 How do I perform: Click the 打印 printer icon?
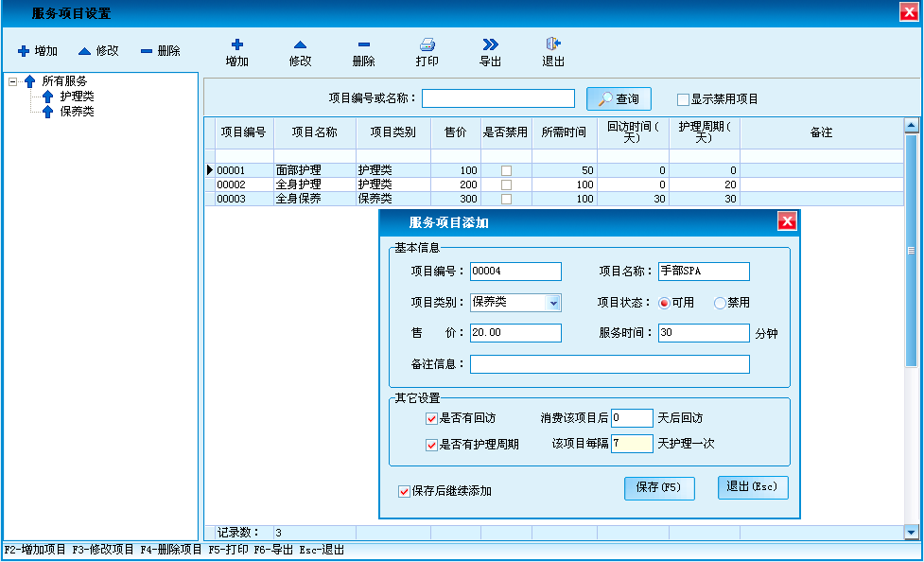[x=427, y=44]
